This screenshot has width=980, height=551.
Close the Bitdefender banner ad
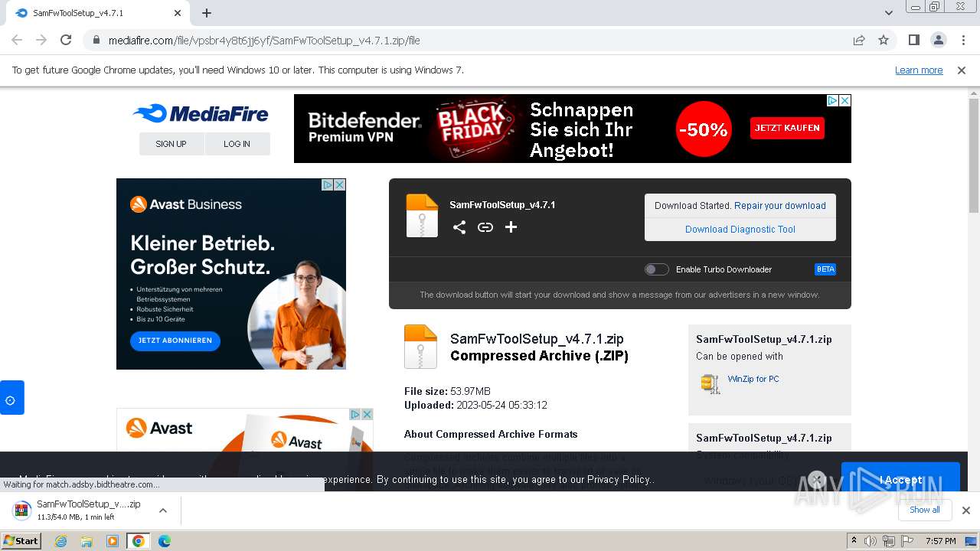coord(845,100)
